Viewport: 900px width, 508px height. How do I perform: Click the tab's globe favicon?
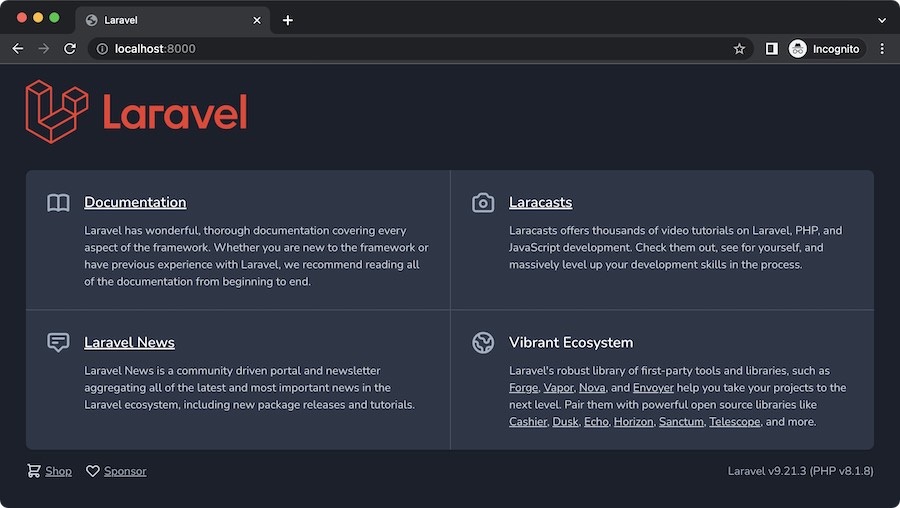pos(91,20)
